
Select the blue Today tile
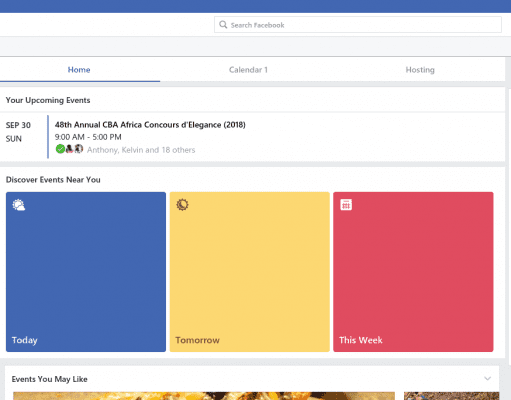pos(86,272)
